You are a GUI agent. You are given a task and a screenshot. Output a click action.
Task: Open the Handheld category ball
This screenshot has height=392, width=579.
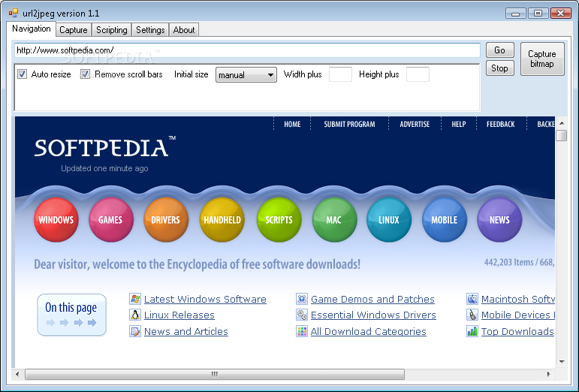[x=222, y=220]
